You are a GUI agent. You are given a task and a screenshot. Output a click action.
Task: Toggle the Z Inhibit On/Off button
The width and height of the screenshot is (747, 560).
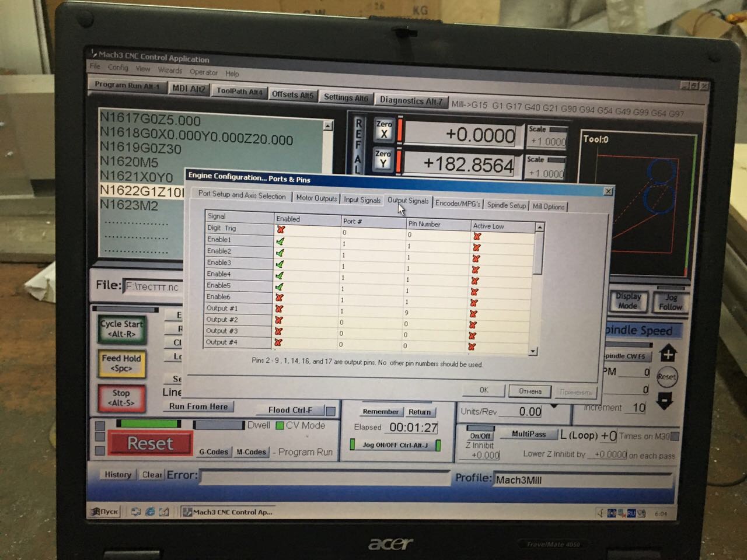click(480, 436)
